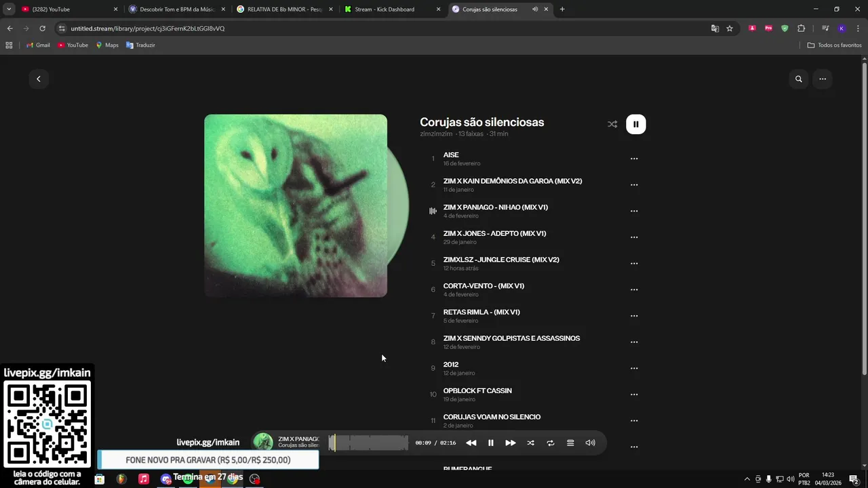This screenshot has width=868, height=488.
Task: Open the project options menu top right
Action: click(x=823, y=79)
